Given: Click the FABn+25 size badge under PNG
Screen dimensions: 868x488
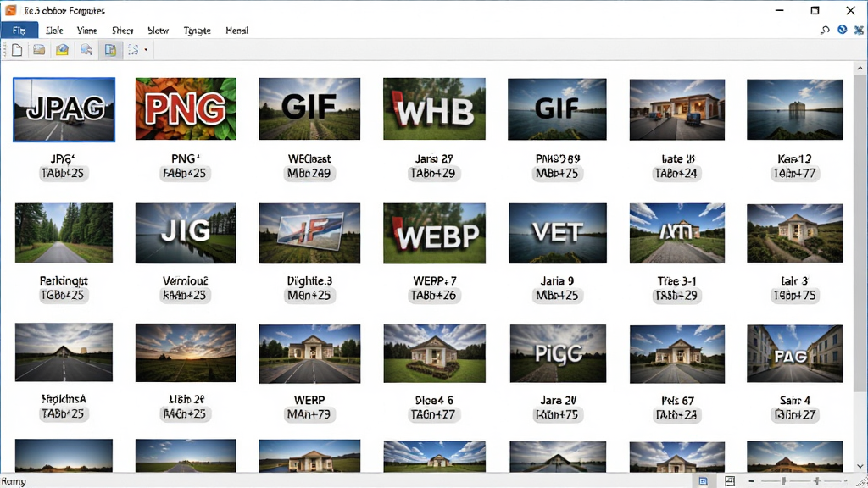Looking at the screenshot, I should tap(184, 173).
